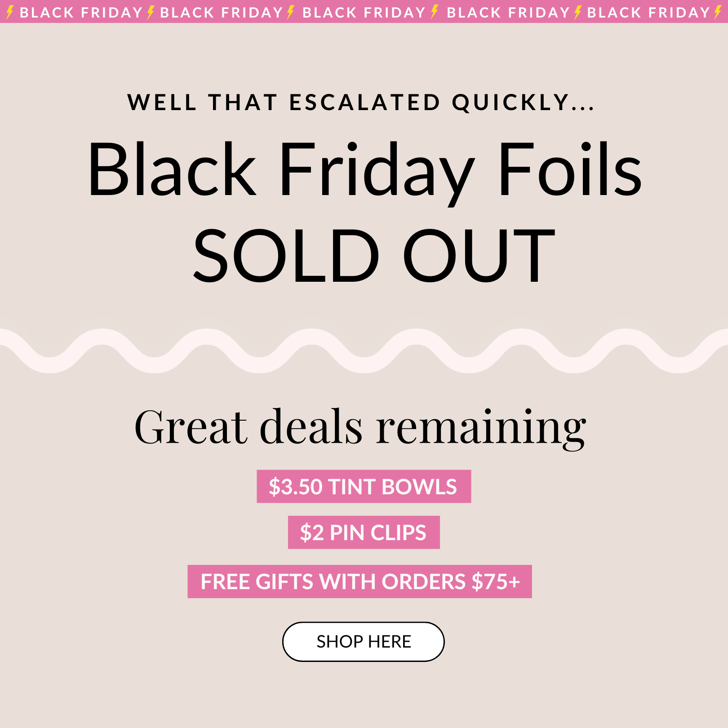728x728 pixels.
Task: Click the Black Friday Foils headline
Action: (364, 171)
